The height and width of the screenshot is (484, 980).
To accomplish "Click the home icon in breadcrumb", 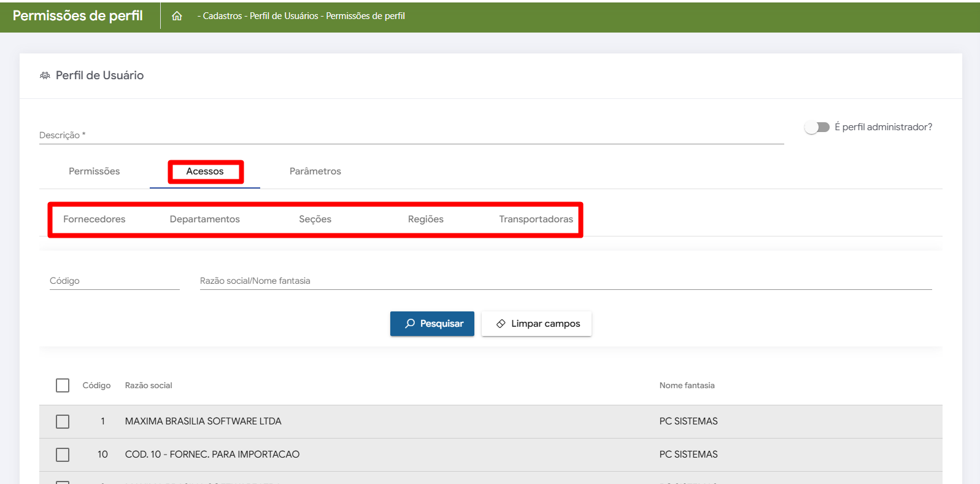I will (177, 16).
